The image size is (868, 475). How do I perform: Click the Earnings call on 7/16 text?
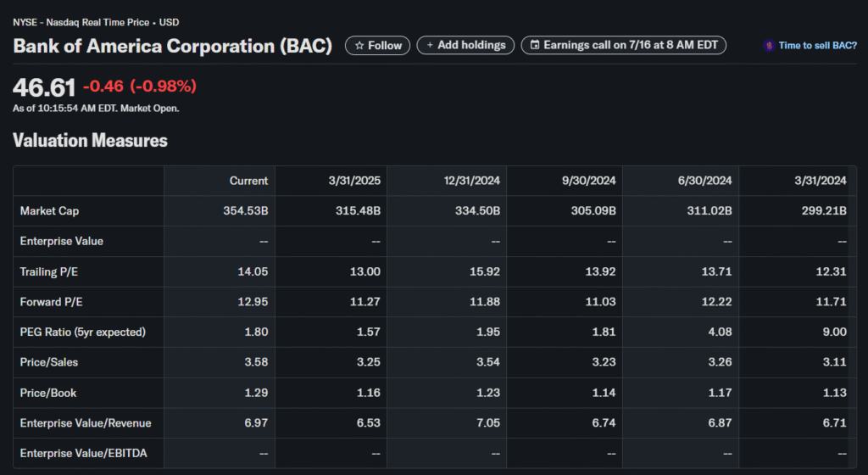coord(631,45)
